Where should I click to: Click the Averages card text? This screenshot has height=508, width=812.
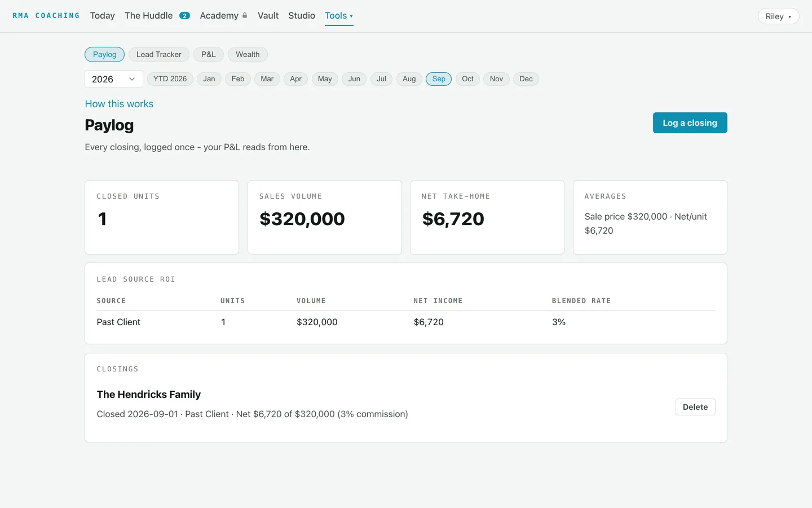[646, 224]
